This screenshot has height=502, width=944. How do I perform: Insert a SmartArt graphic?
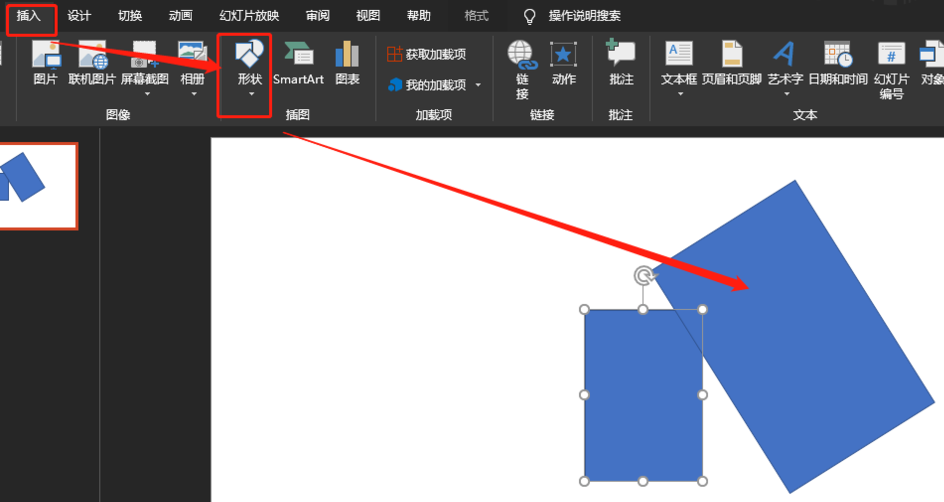coord(298,63)
